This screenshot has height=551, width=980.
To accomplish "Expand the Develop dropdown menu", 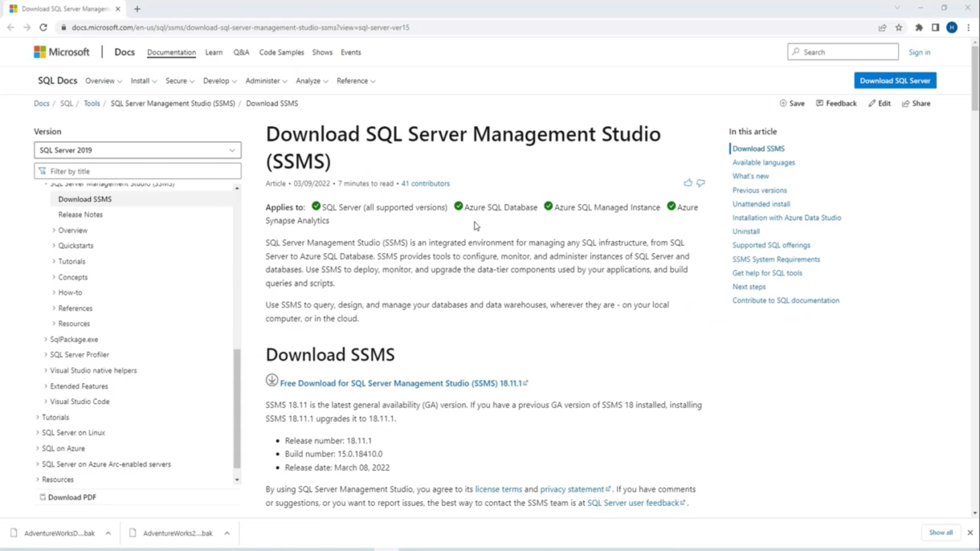I will [220, 81].
